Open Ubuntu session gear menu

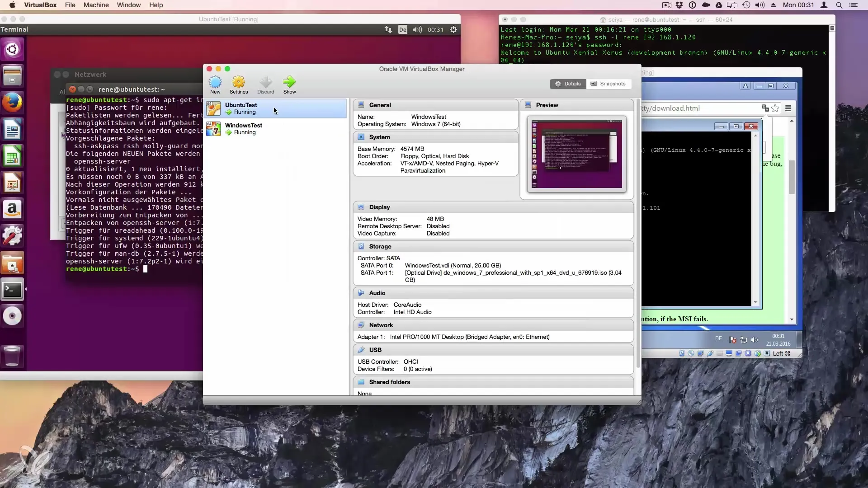click(453, 29)
